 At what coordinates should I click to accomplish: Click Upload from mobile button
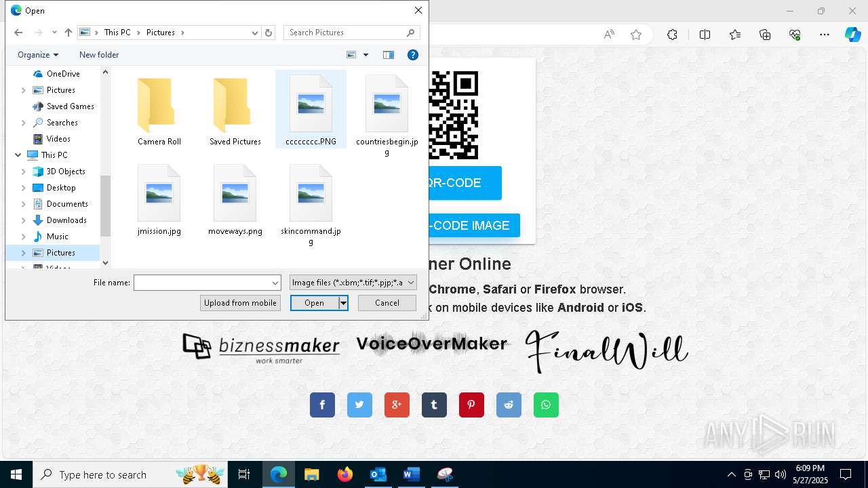[241, 303]
